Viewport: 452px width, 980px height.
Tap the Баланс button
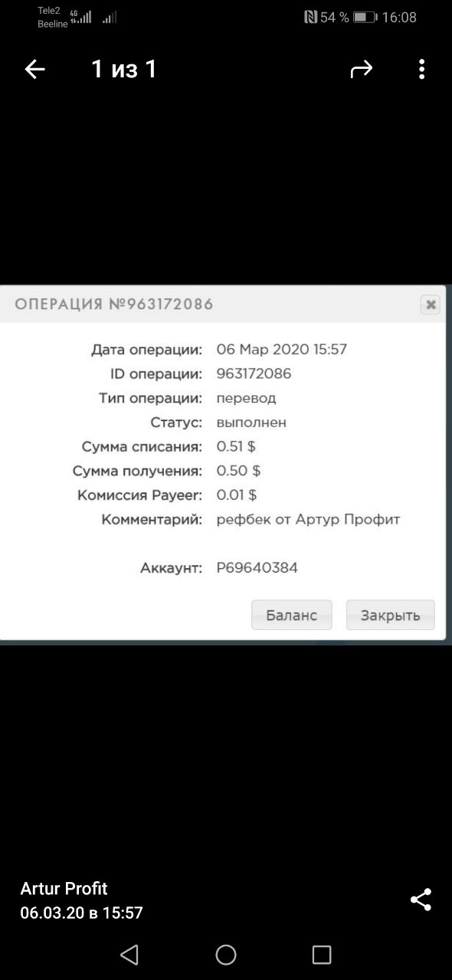291,615
